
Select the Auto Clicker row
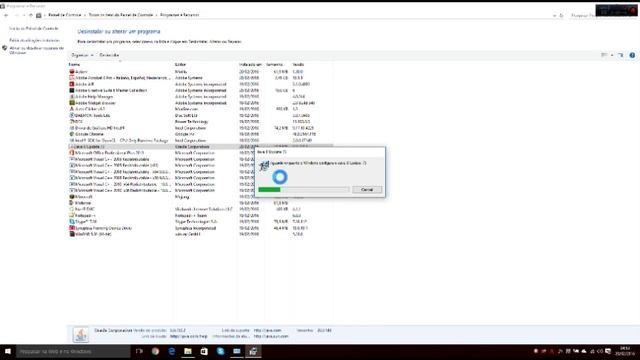200,109
